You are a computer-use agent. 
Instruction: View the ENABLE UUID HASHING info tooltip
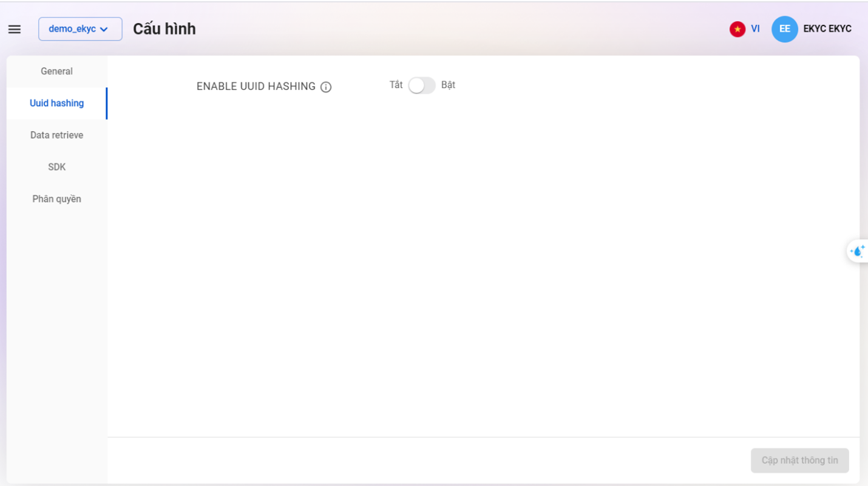(326, 87)
